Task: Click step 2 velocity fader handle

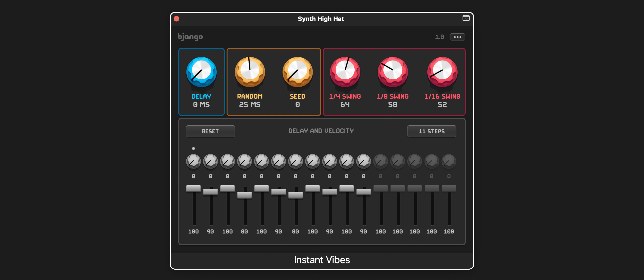Action: 210,192
